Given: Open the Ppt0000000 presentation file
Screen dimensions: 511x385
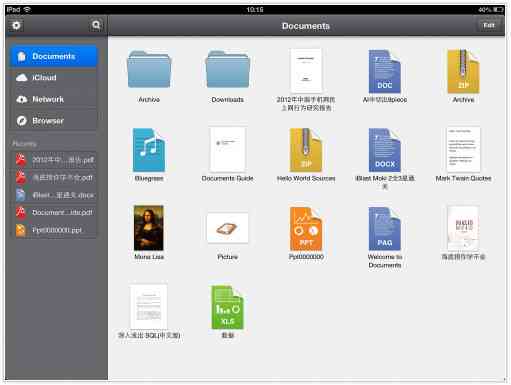Looking at the screenshot, I should [x=306, y=229].
